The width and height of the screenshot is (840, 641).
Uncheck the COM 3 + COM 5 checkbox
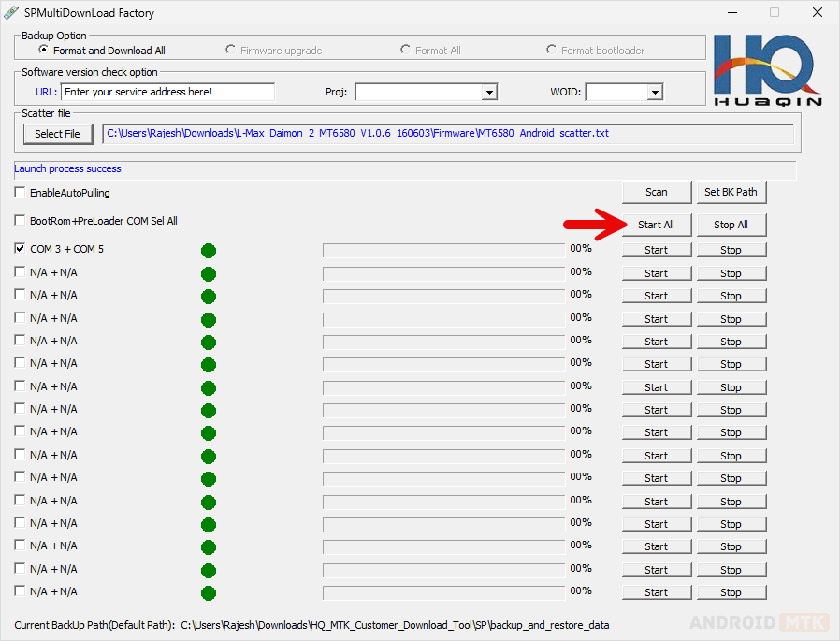pyautogui.click(x=21, y=249)
